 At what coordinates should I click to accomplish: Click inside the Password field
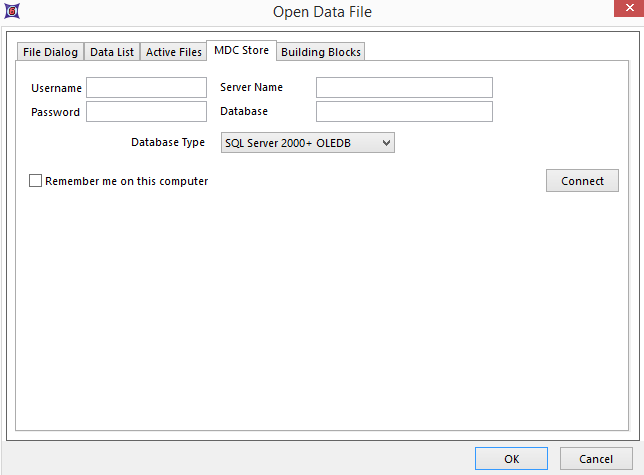click(146, 112)
